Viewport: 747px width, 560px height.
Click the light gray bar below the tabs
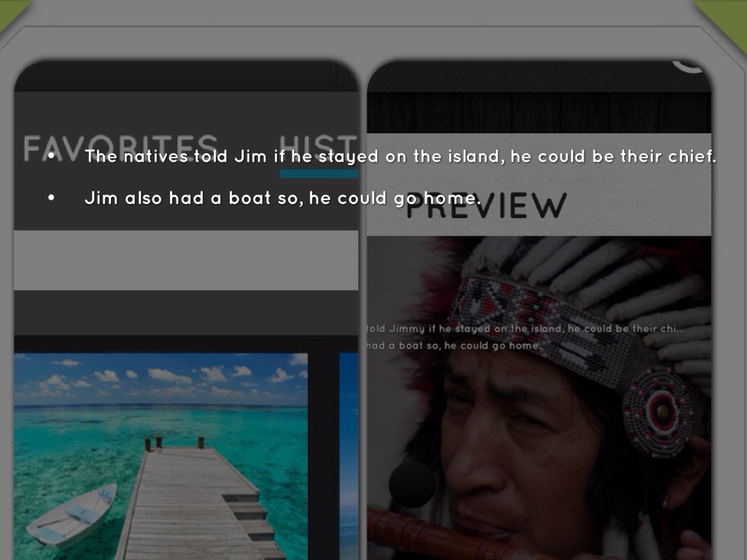[186, 260]
